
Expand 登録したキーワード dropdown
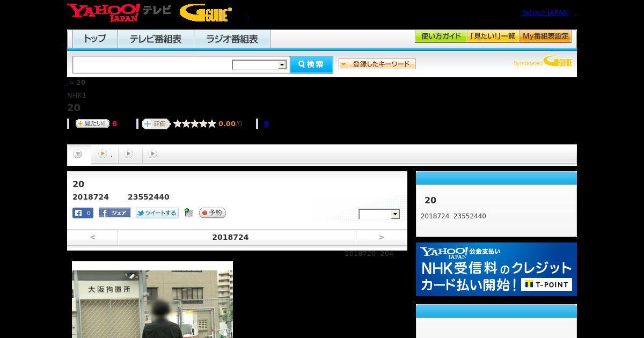point(377,64)
